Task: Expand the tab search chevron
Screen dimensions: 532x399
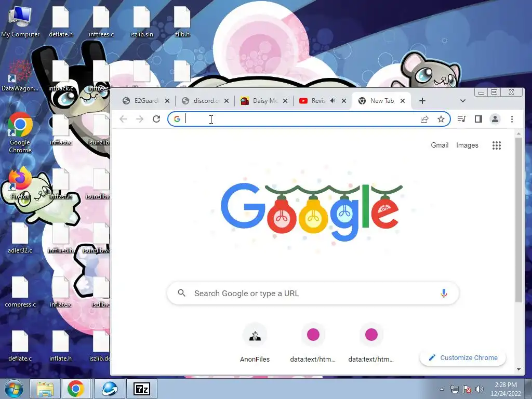Action: pyautogui.click(x=463, y=101)
